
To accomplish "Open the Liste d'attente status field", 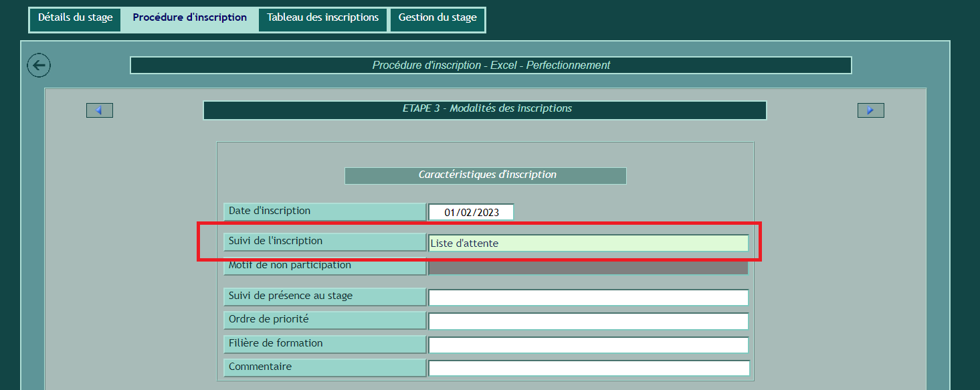I will pyautogui.click(x=587, y=243).
